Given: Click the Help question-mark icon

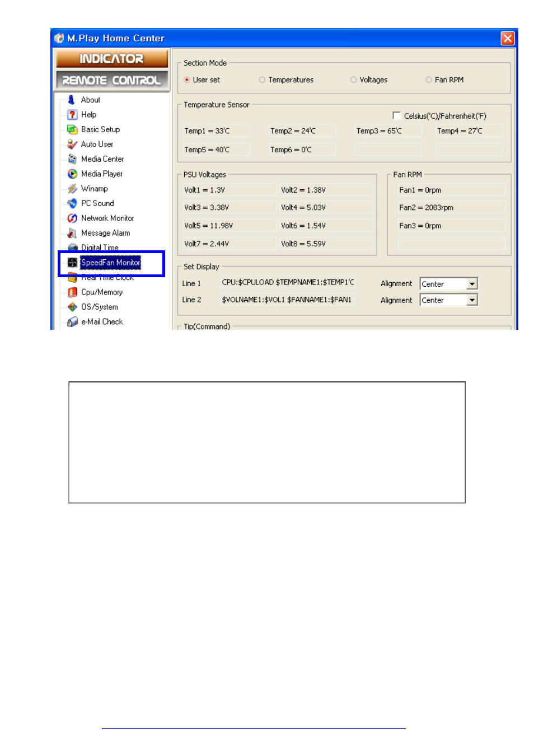Looking at the screenshot, I should pyautogui.click(x=72, y=115).
